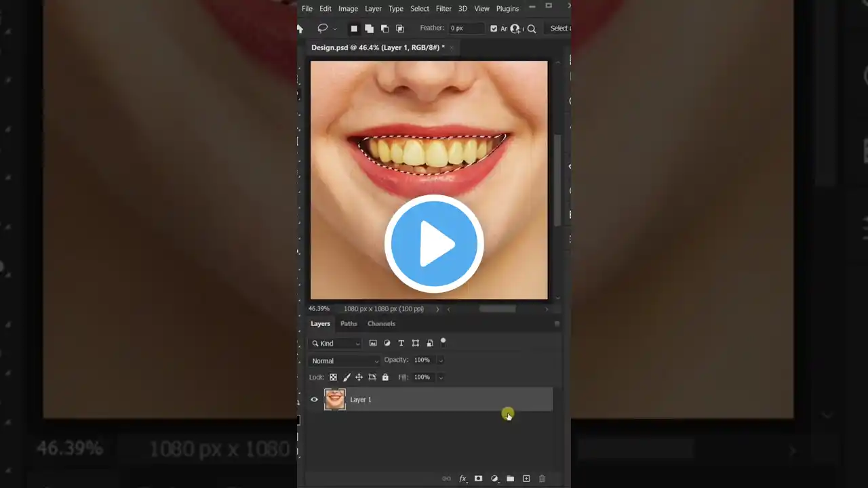This screenshot has width=868, height=488.
Task: Link layers using the chain icon
Action: (446, 479)
